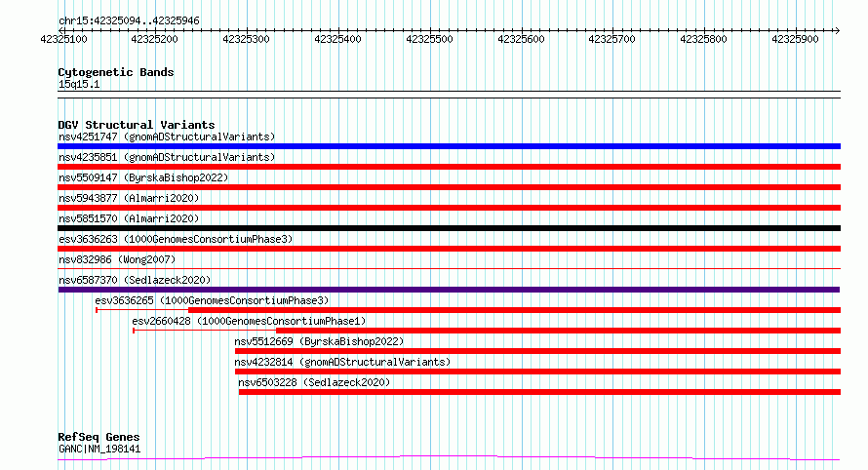Click the nsv5509147 ByrskaBishop2022 label

coord(143,177)
